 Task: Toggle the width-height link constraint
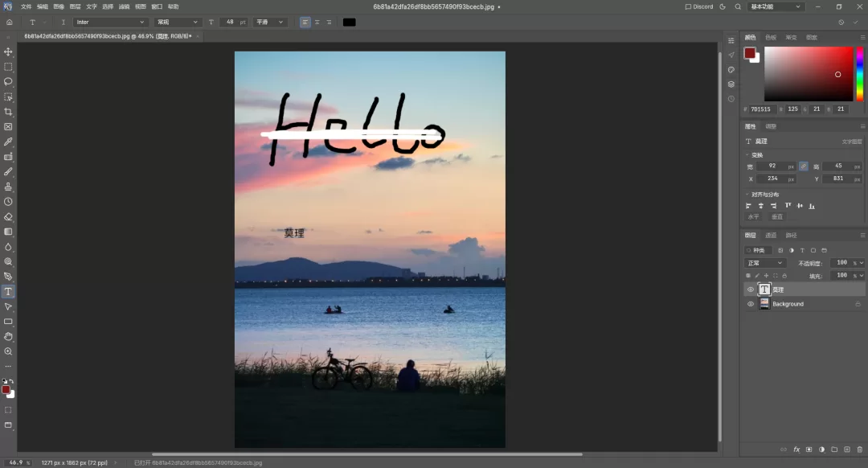coord(803,166)
